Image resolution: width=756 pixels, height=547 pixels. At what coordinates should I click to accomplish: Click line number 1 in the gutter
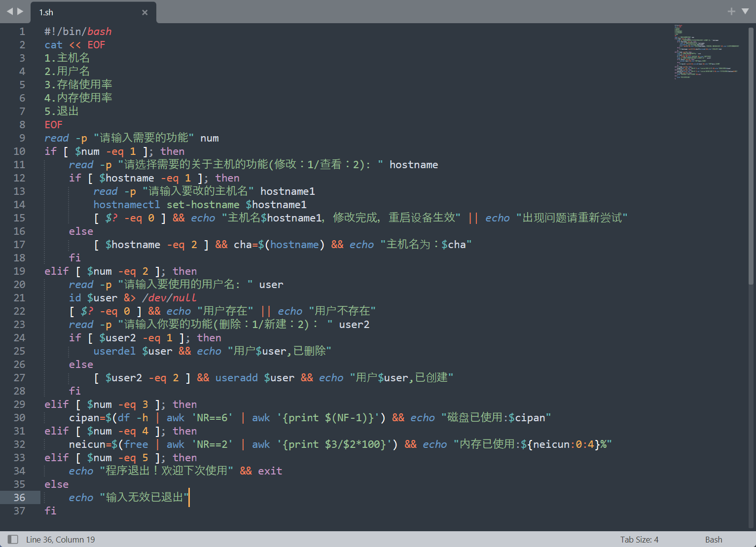point(22,31)
